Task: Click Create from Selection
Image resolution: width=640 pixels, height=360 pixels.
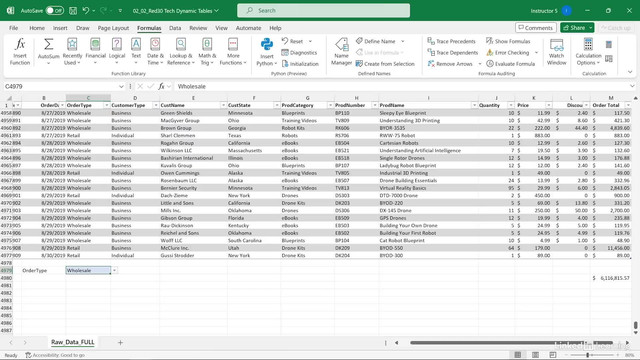Action: [x=385, y=64]
